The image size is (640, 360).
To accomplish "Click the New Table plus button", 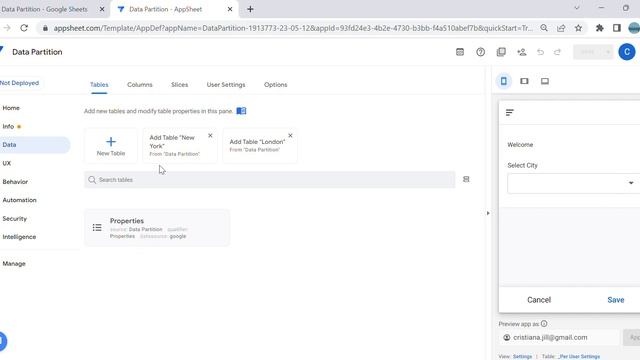I will (111, 146).
